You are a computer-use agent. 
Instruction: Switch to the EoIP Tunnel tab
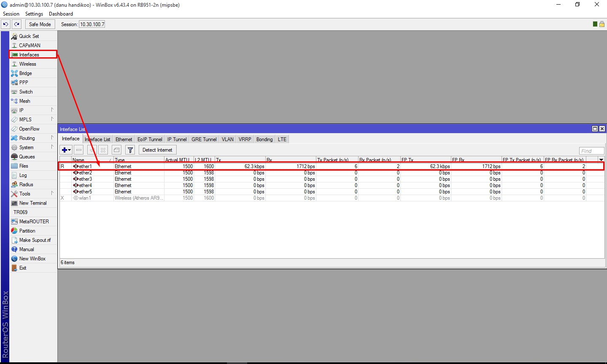(150, 139)
